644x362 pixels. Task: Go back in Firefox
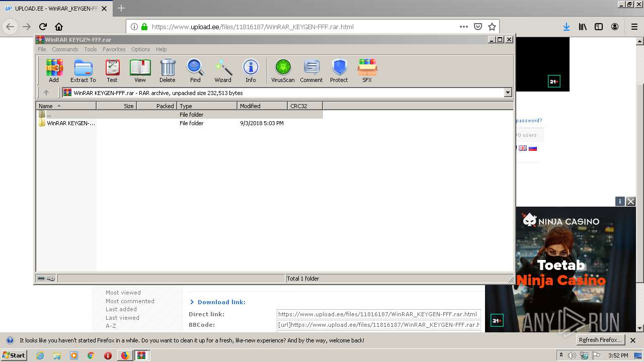click(x=10, y=27)
